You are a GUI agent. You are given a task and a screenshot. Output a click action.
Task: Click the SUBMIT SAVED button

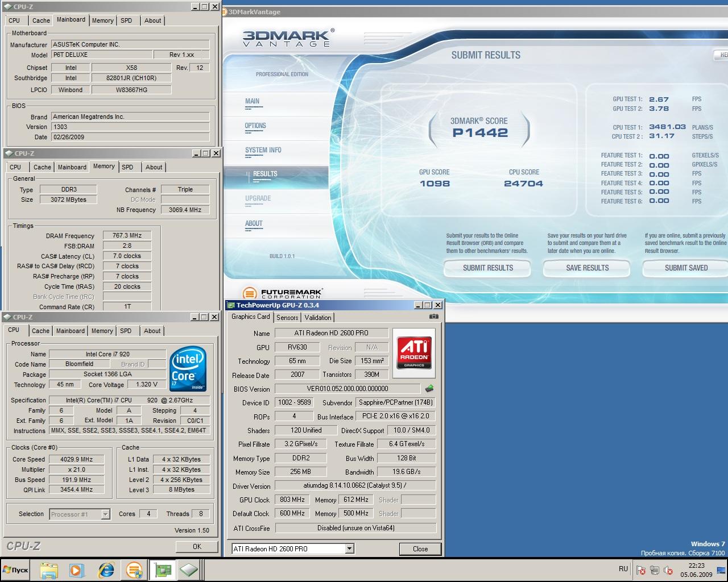coord(686,268)
